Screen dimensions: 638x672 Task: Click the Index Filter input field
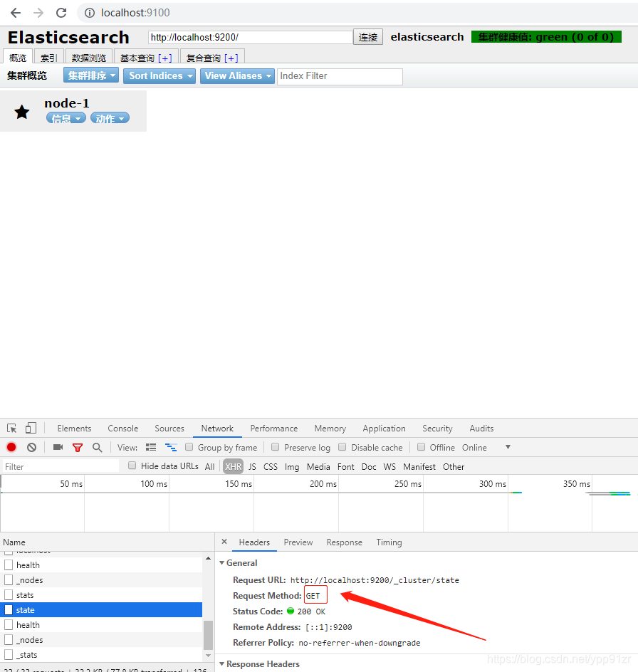tap(340, 76)
